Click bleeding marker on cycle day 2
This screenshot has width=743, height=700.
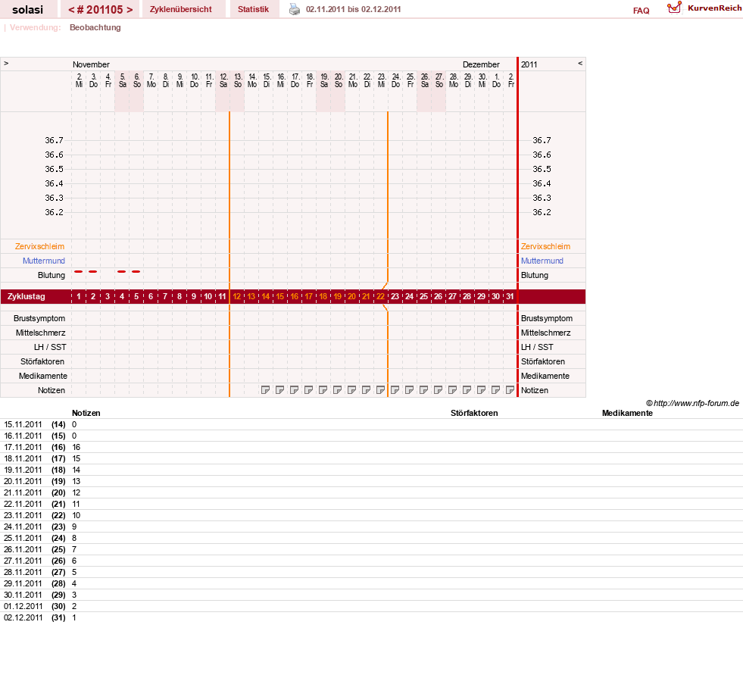(93, 271)
